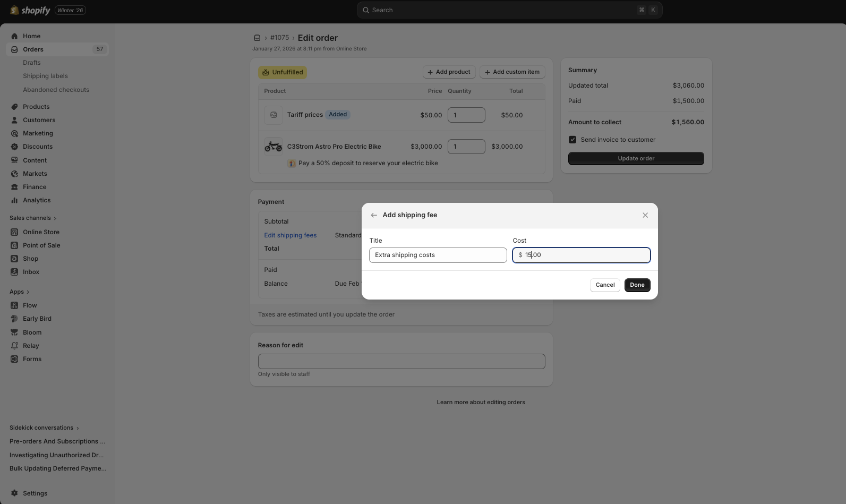Expand the Apps section
The height and width of the screenshot is (504, 846).
point(20,292)
